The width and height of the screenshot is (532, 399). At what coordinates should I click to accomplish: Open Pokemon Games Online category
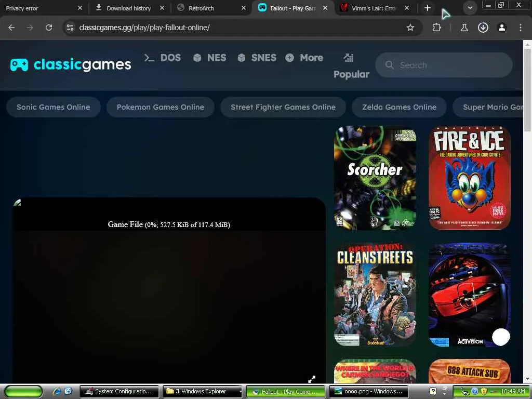(161, 107)
